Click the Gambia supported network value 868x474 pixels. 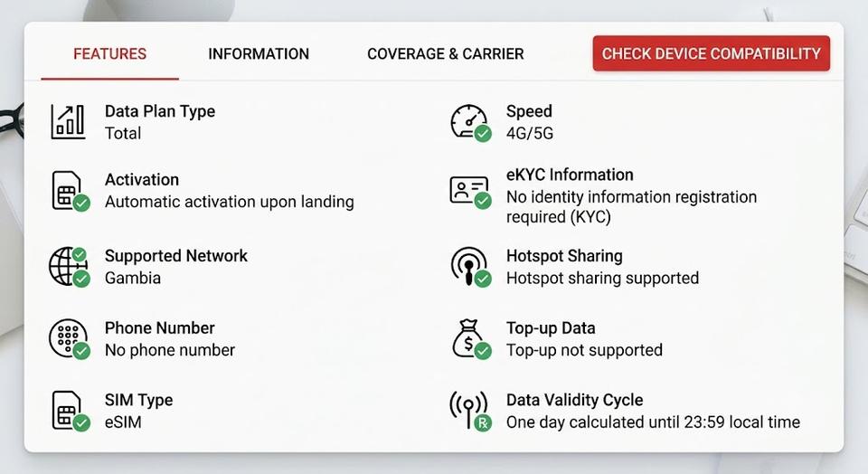133,278
